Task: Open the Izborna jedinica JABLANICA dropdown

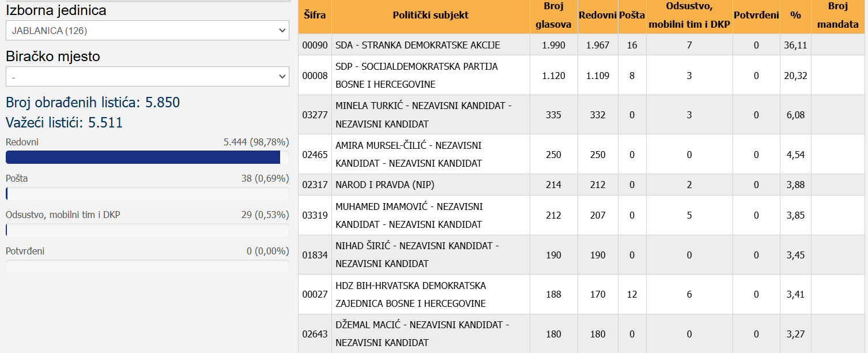Action: (x=147, y=31)
